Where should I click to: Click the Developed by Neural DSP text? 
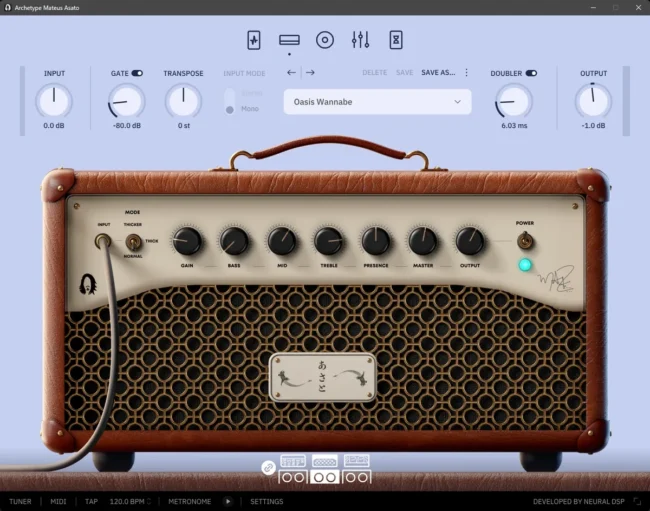(578, 501)
